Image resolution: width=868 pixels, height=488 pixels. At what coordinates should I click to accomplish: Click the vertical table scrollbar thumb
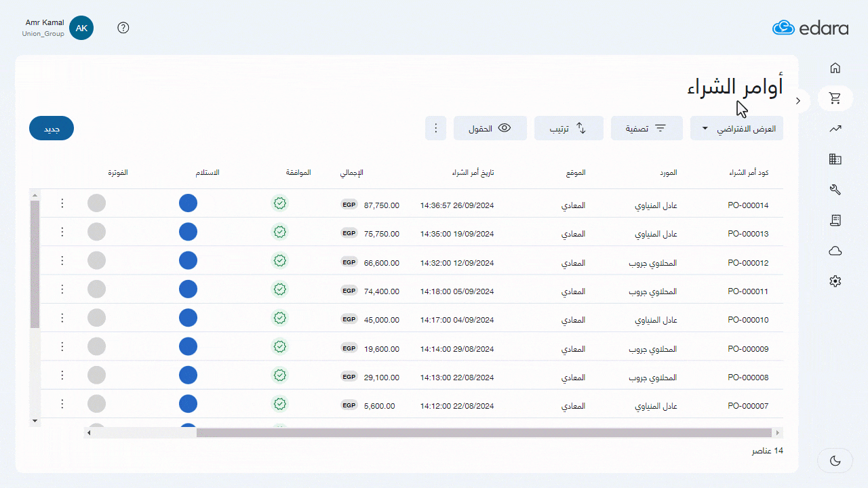click(x=35, y=264)
